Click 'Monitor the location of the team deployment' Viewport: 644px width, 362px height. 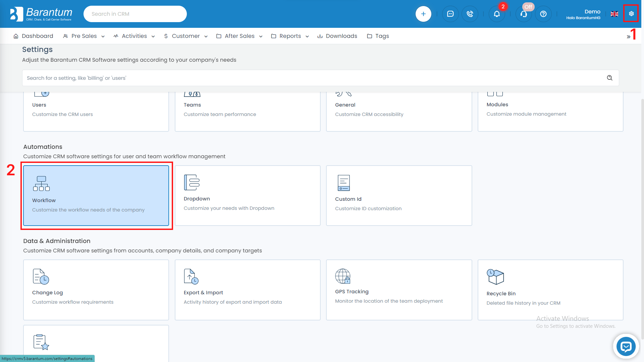tap(389, 301)
